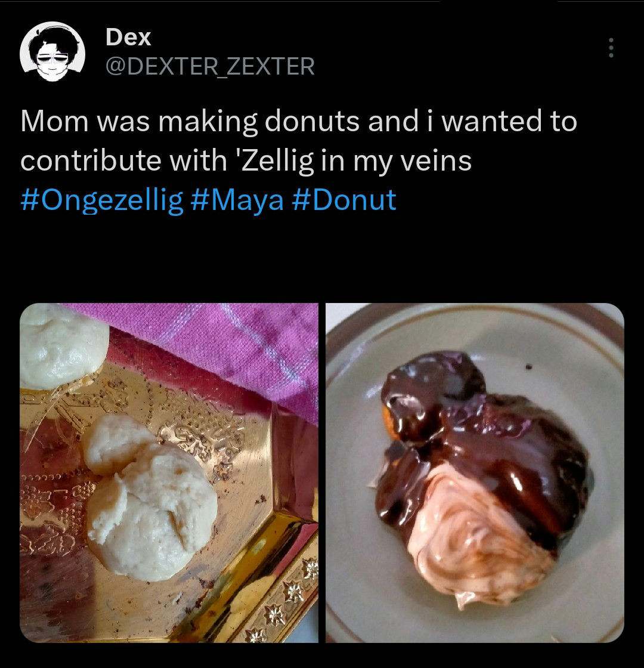Expand the right photo of the glazed donut
Image resolution: width=644 pixels, height=668 pixels.
pos(475,472)
